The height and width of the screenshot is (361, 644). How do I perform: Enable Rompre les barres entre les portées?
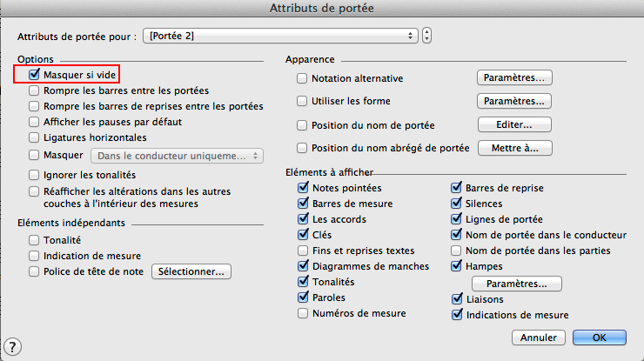(x=34, y=90)
